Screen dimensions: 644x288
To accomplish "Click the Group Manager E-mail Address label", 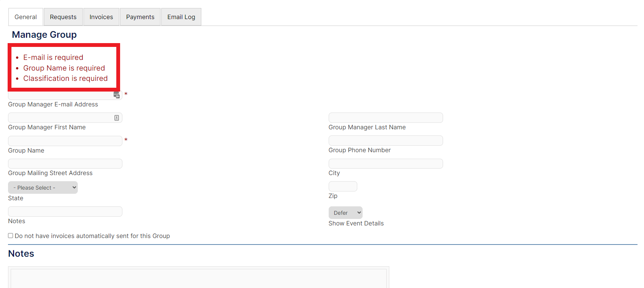I will 53,104.
